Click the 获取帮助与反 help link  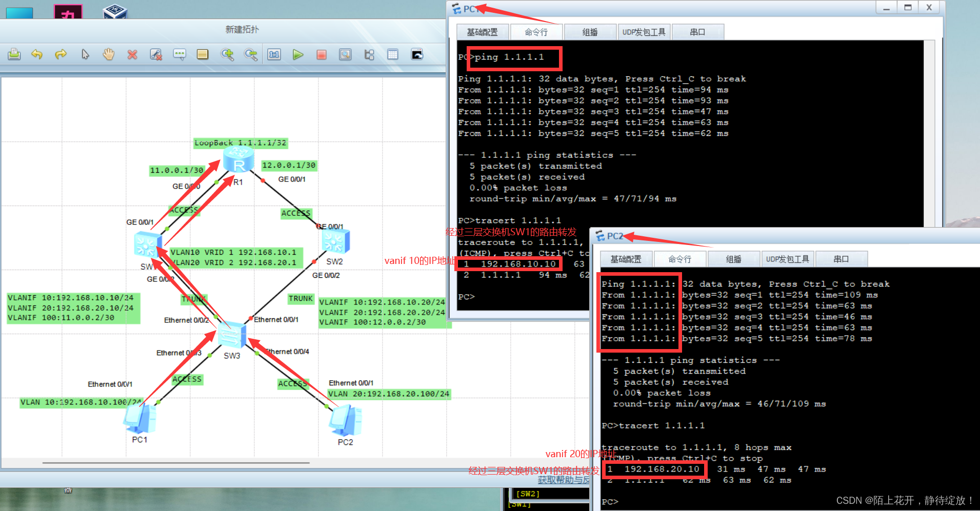click(563, 480)
